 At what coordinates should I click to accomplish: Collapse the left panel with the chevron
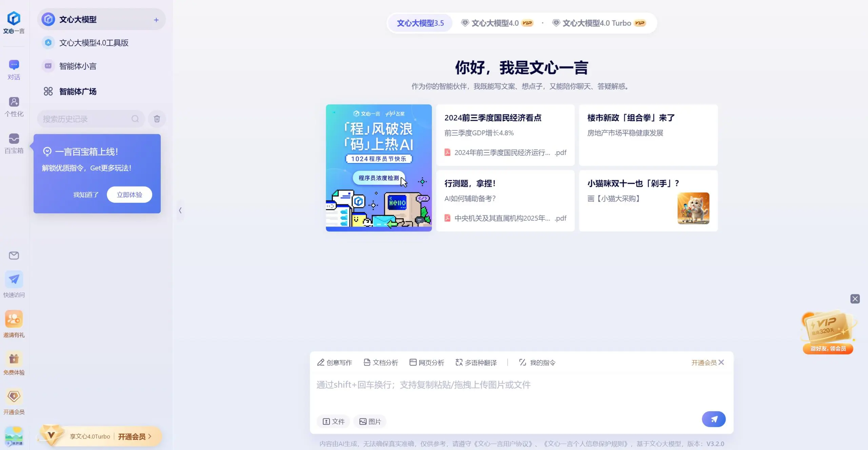(180, 210)
